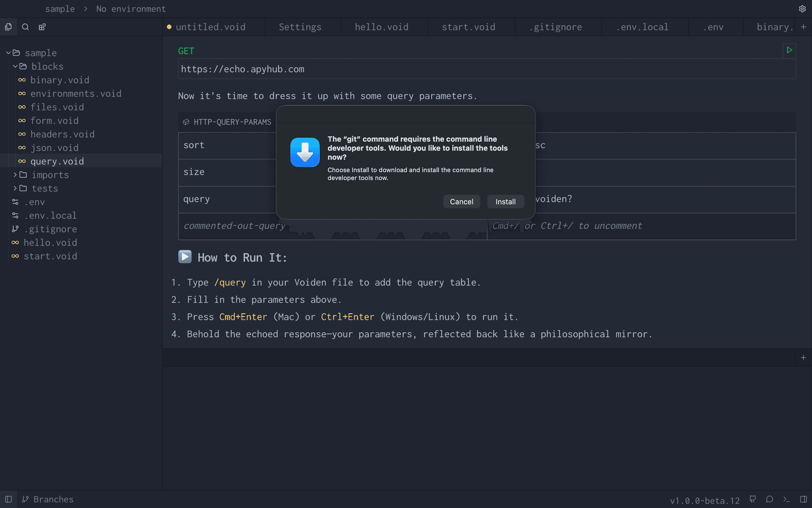Image resolution: width=812 pixels, height=508 pixels.
Task: Click the echo.apyhub.com URL field
Action: click(x=242, y=69)
